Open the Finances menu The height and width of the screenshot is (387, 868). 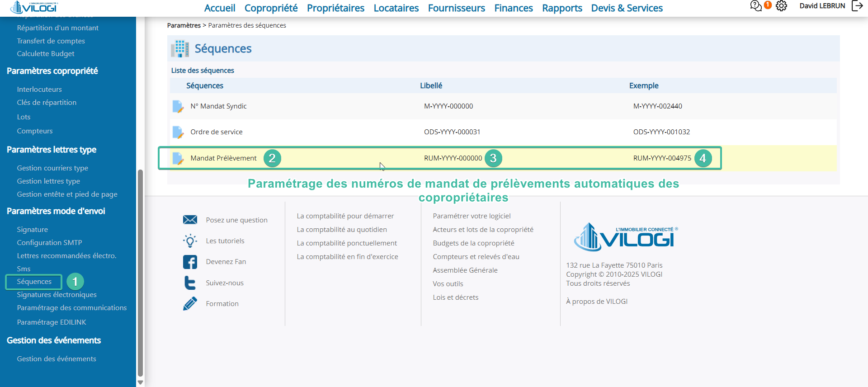coord(514,8)
